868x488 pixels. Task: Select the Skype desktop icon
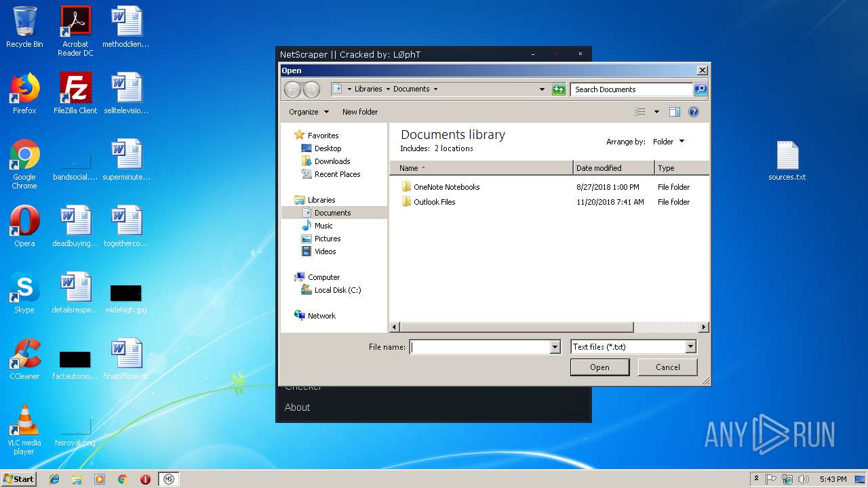(24, 293)
